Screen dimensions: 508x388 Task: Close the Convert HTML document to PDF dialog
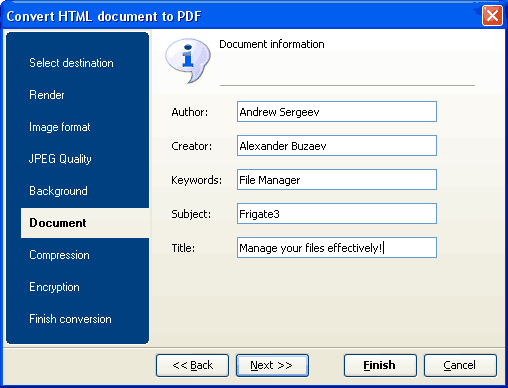(x=492, y=15)
